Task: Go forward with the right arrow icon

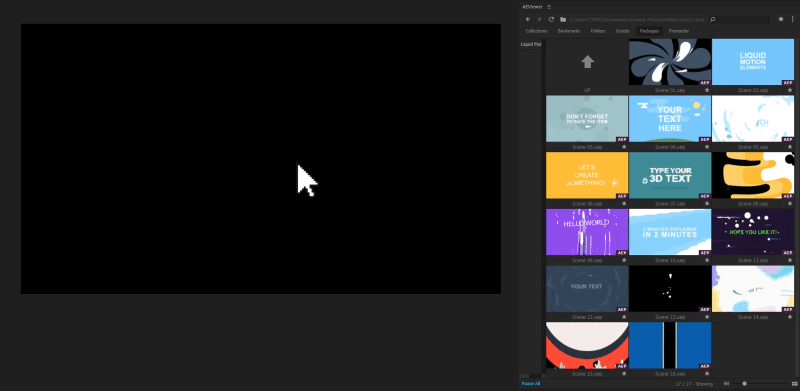Action: 539,19
